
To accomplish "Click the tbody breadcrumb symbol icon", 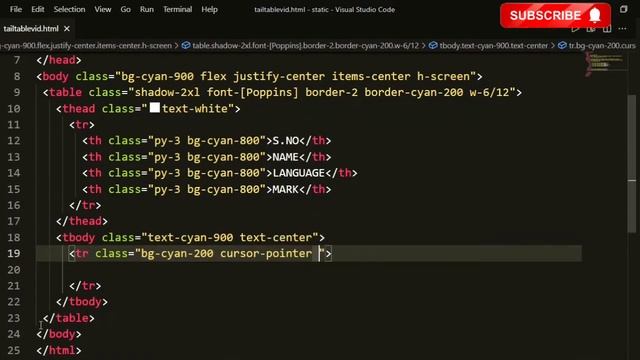I will point(433,45).
